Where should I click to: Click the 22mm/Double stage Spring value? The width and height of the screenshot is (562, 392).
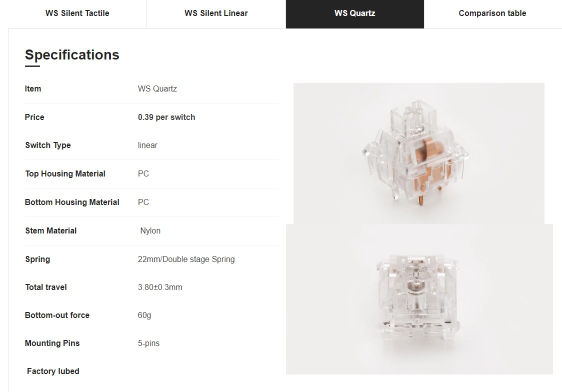[x=186, y=259]
